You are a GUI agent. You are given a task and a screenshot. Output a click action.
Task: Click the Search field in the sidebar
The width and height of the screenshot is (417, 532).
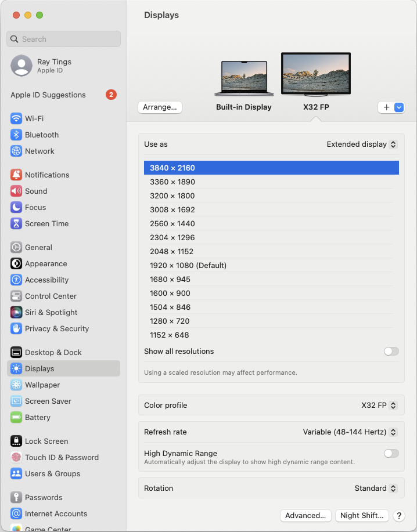(x=64, y=39)
